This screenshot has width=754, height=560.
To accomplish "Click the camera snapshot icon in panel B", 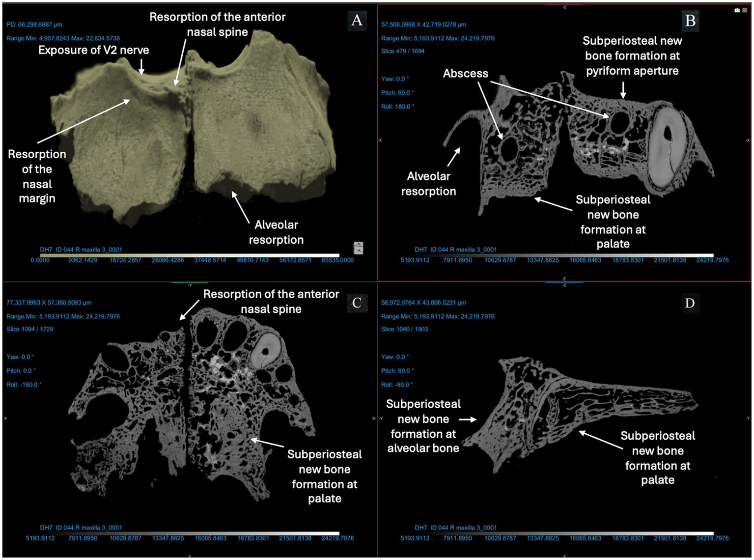I will click(x=737, y=10).
